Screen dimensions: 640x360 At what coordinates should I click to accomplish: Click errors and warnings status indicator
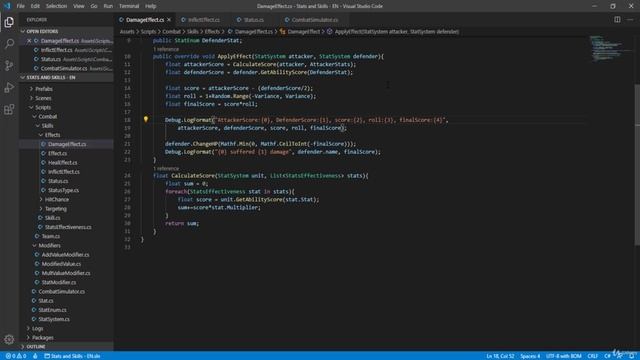16,356
